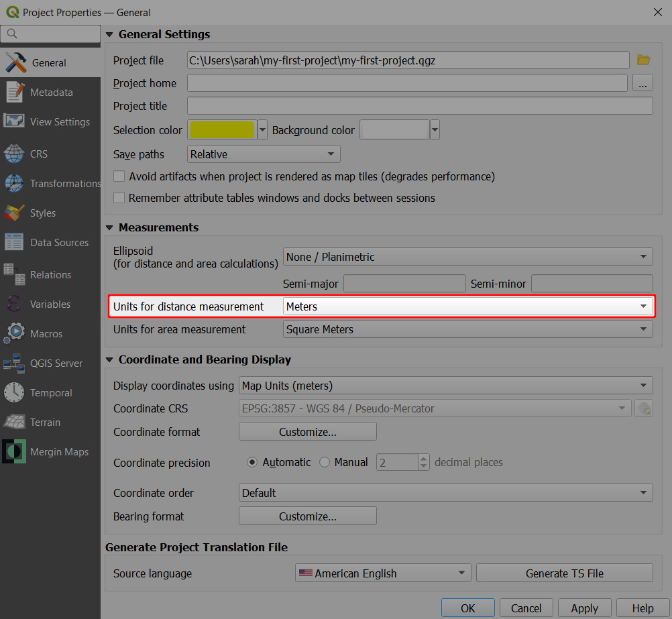Browse project home with ellipsis button
The image size is (672, 619).
[642, 82]
